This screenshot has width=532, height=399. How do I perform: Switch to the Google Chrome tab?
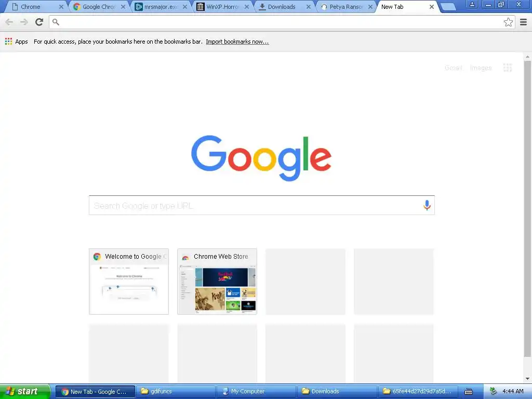[x=98, y=7]
